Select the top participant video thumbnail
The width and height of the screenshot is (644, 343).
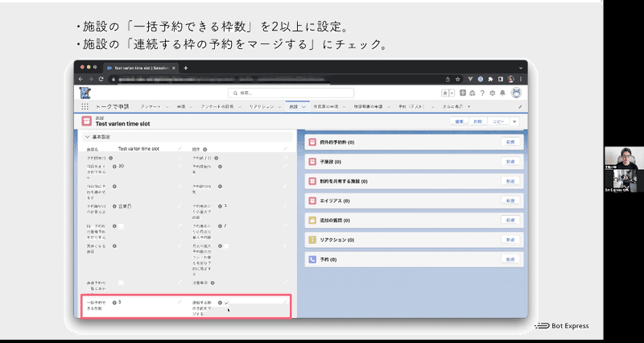pyautogui.click(x=625, y=158)
